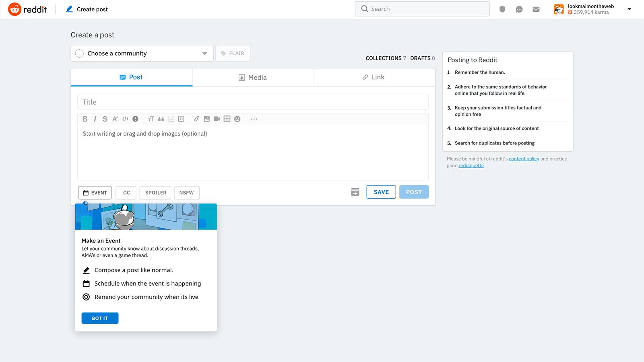This screenshot has width=644, height=362.
Task: Click 'Look for the original source of content'
Action: point(497,128)
